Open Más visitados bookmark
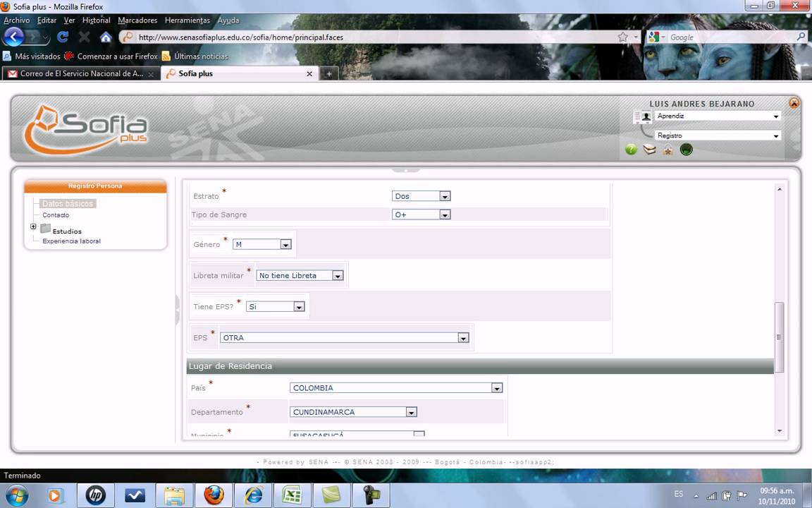This screenshot has height=508, width=812. click(x=32, y=56)
